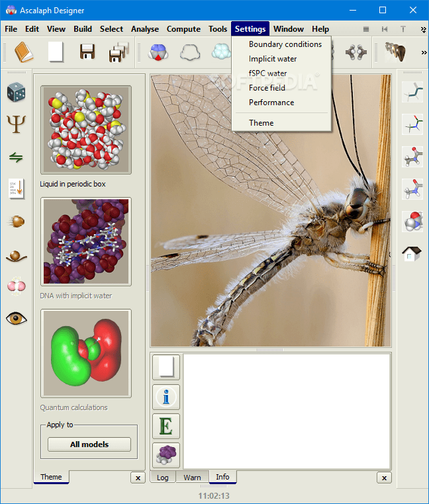
Task: Switch to the Info tab
Action: [222, 477]
